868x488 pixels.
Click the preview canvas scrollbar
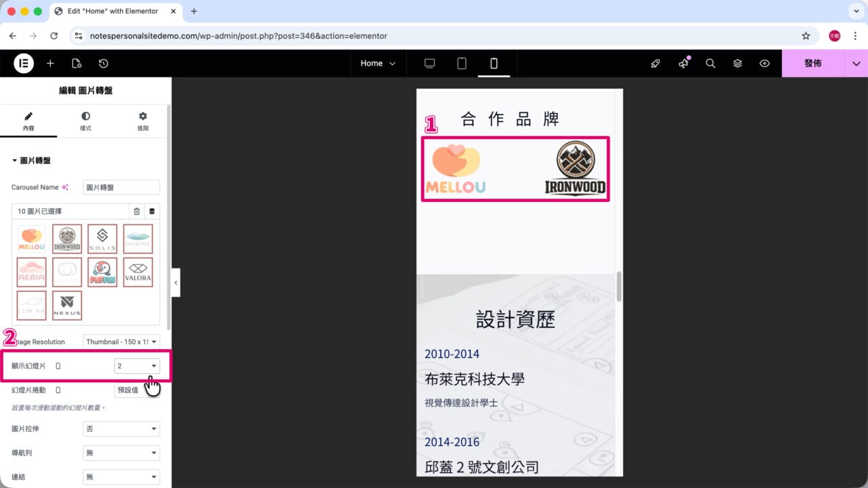618,287
